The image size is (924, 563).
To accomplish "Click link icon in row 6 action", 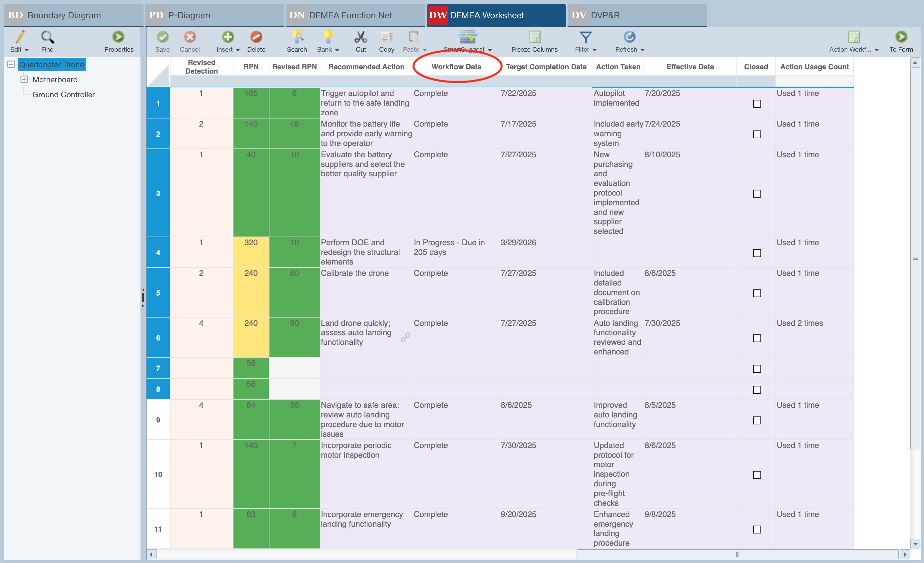I will [x=405, y=337].
